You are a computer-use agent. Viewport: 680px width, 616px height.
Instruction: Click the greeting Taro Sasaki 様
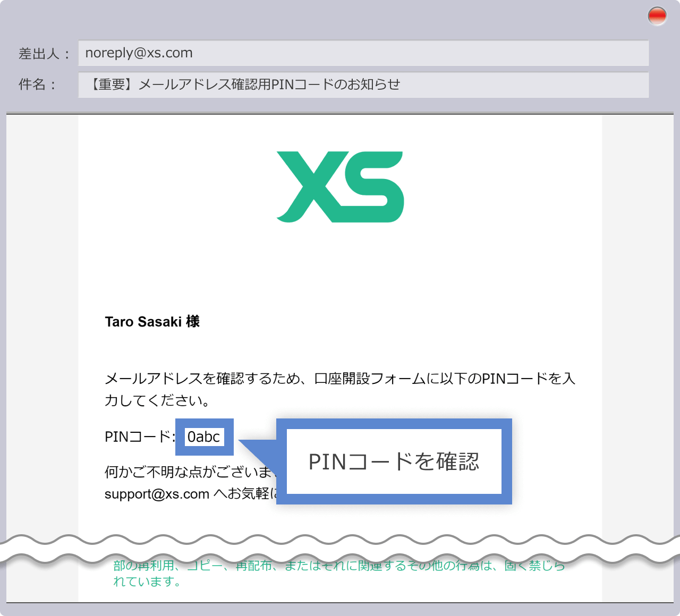point(152,322)
